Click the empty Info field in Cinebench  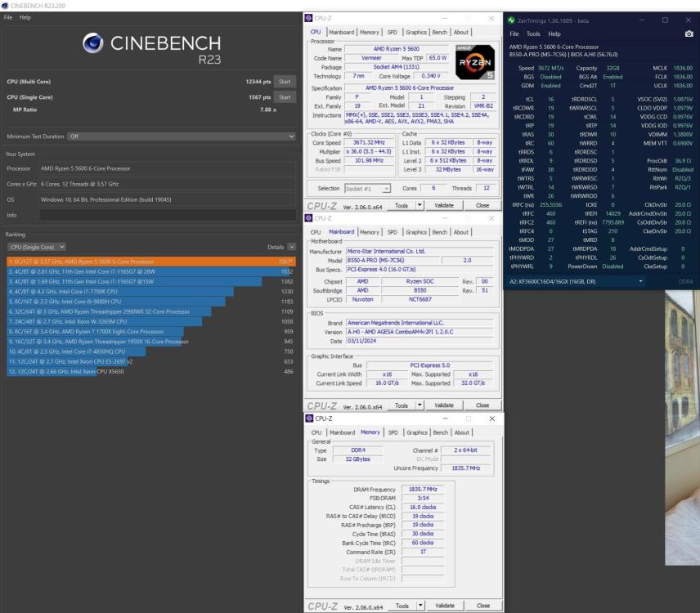click(168, 215)
